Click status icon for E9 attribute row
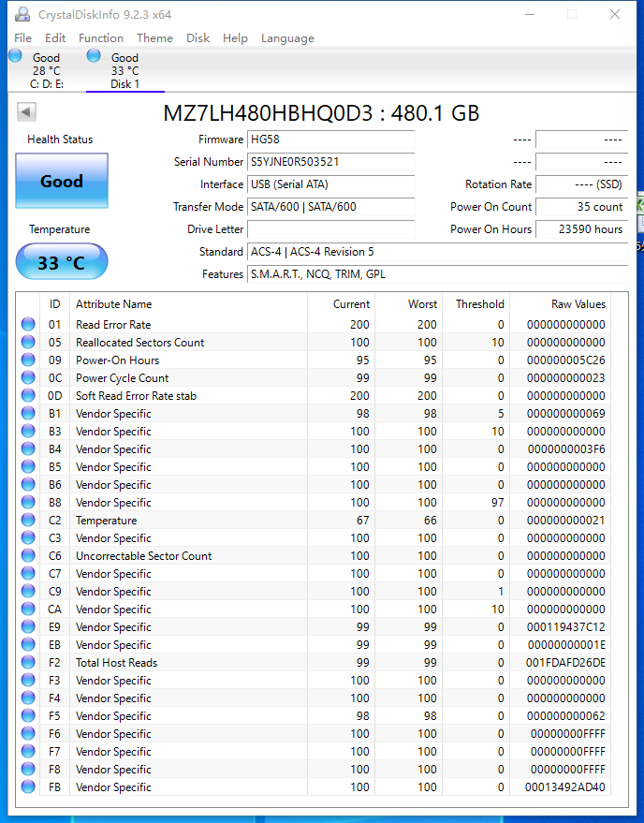This screenshot has width=644, height=823. pyautogui.click(x=28, y=627)
